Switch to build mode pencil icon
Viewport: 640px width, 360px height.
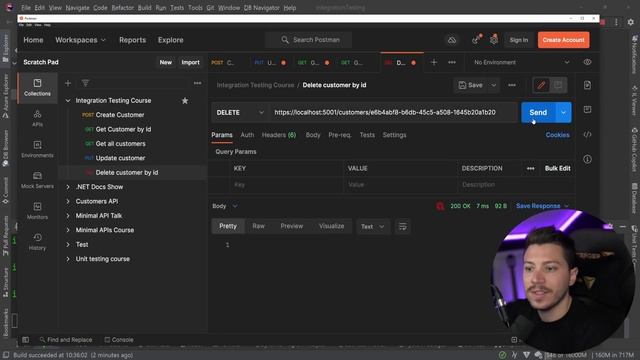pos(541,85)
